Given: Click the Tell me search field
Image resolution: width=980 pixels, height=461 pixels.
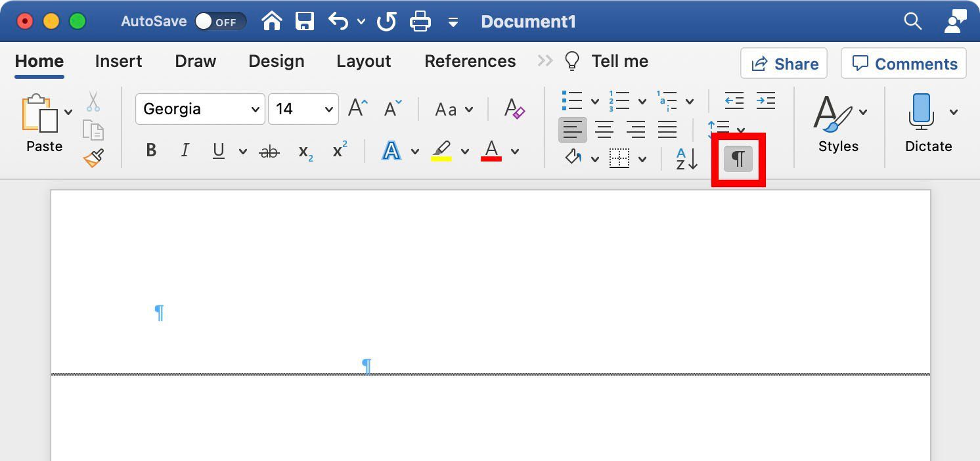Looking at the screenshot, I should (x=619, y=61).
